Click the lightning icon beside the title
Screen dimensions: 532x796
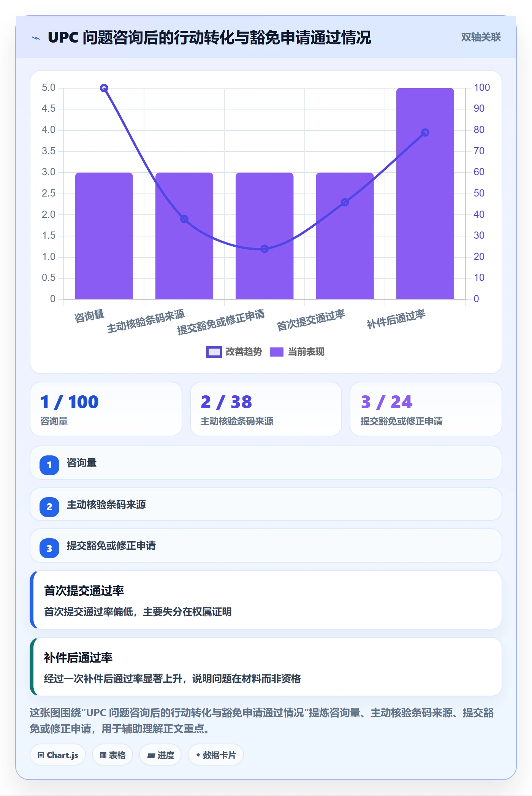[36, 38]
